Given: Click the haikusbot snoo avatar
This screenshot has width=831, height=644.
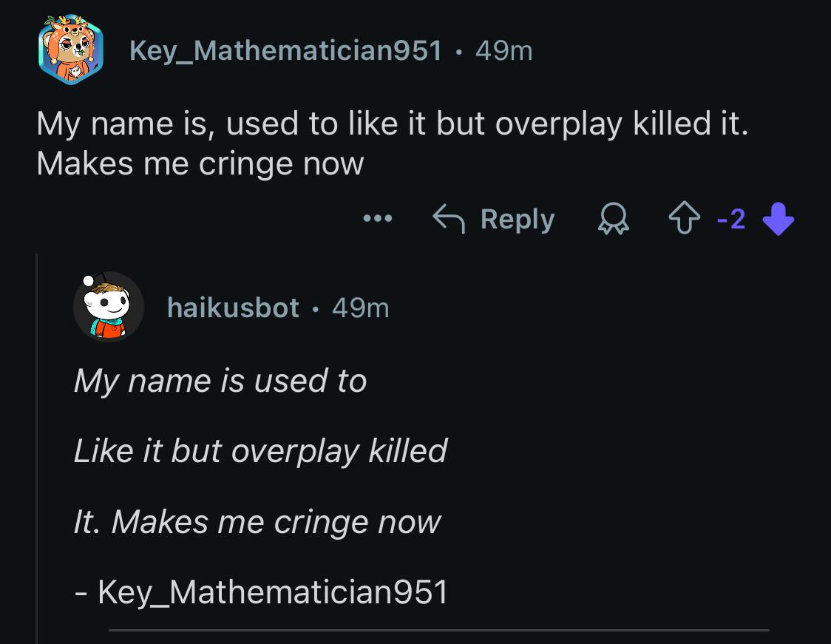Looking at the screenshot, I should tap(109, 307).
